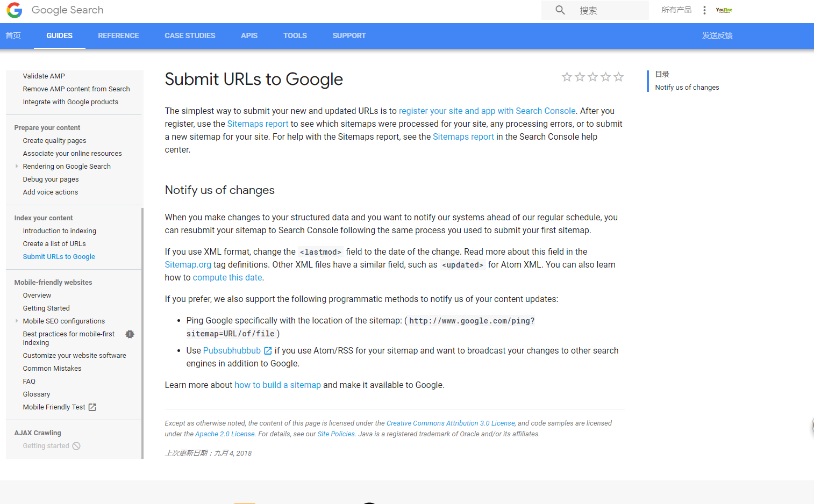Click the Google logo icon
This screenshot has width=814, height=504.
pos(15,10)
